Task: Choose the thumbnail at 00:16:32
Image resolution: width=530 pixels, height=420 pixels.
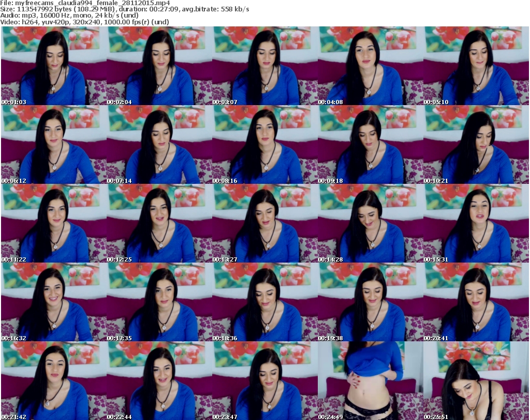Action: (x=54, y=302)
